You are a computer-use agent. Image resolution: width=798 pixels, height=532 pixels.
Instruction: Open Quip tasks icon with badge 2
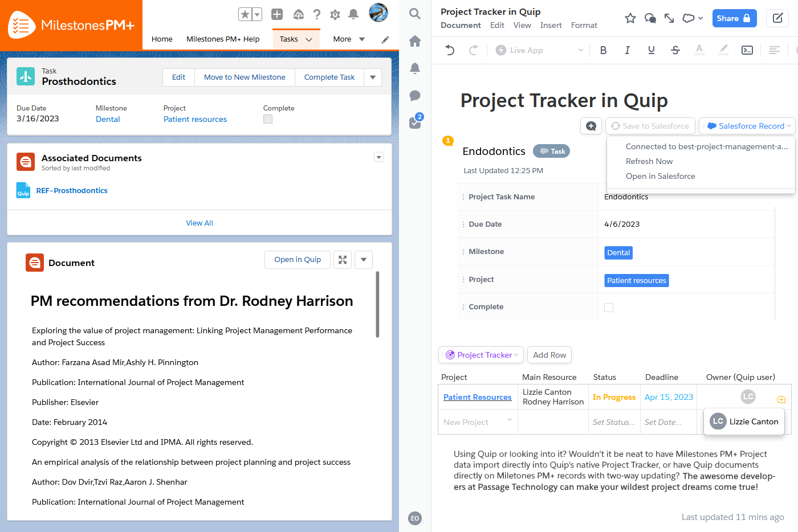pos(416,122)
